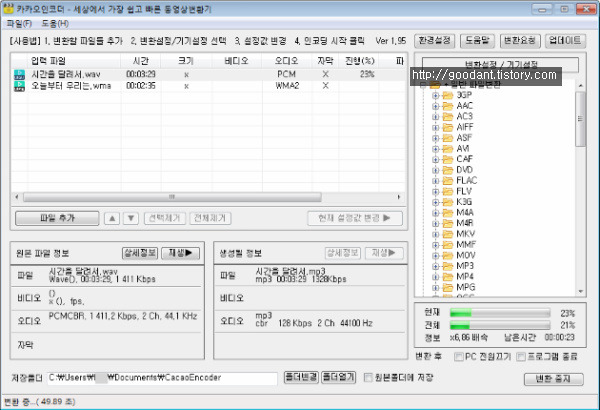Click the MKV folder icon

pyautogui.click(x=448, y=234)
